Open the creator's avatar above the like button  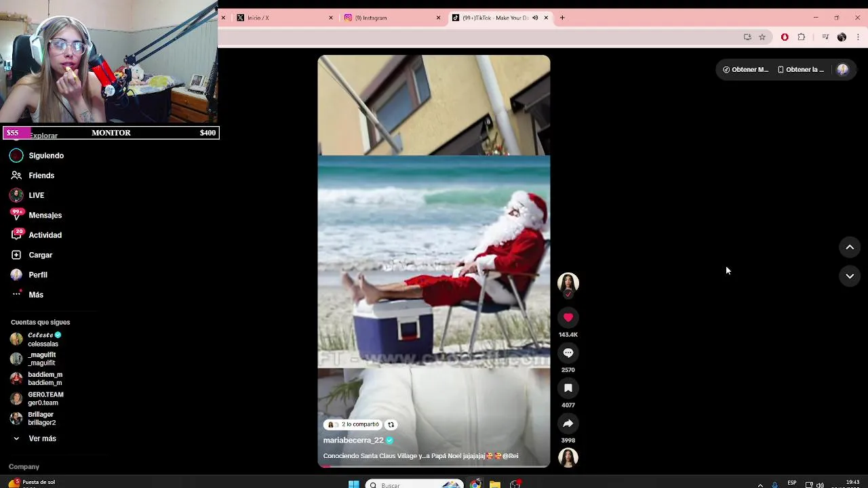(568, 283)
